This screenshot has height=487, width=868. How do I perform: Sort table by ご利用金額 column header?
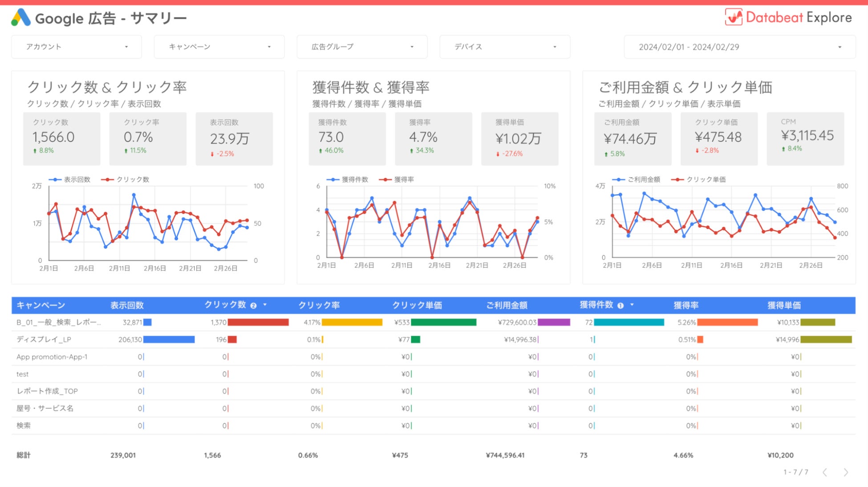507,305
